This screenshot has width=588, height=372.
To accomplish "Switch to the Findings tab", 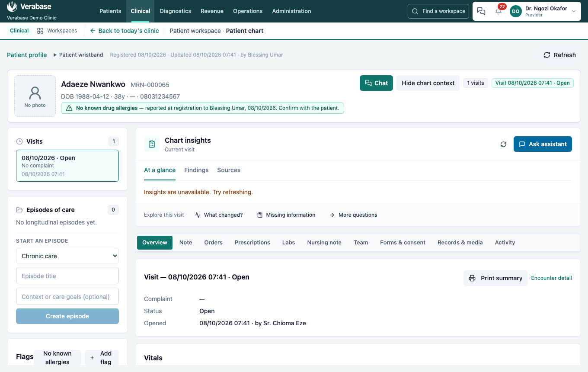I will [196, 170].
